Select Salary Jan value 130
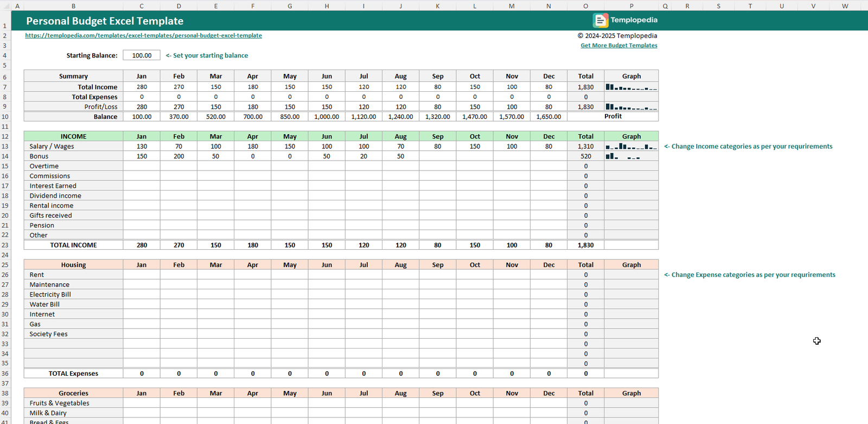 142,147
